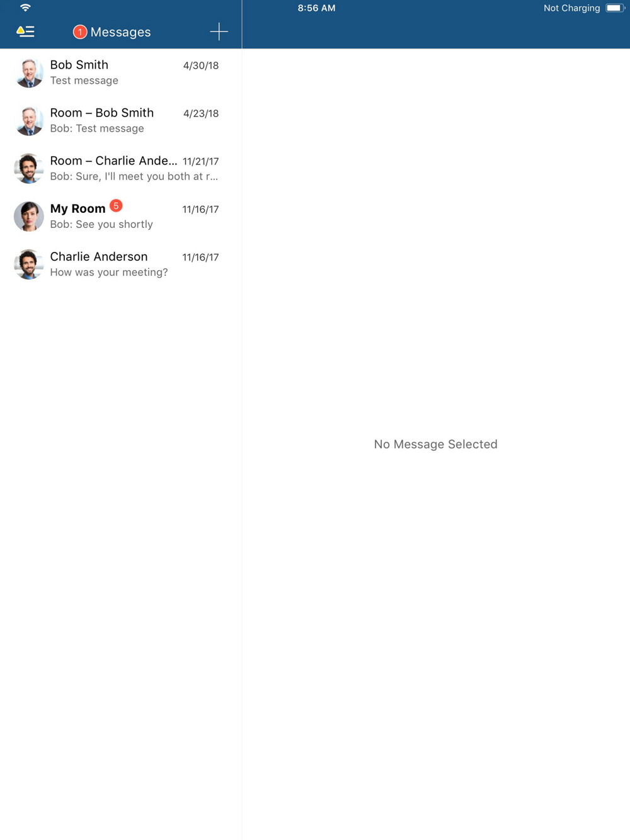Tap the battery icon in status bar
630x840 pixels.
tap(614, 8)
